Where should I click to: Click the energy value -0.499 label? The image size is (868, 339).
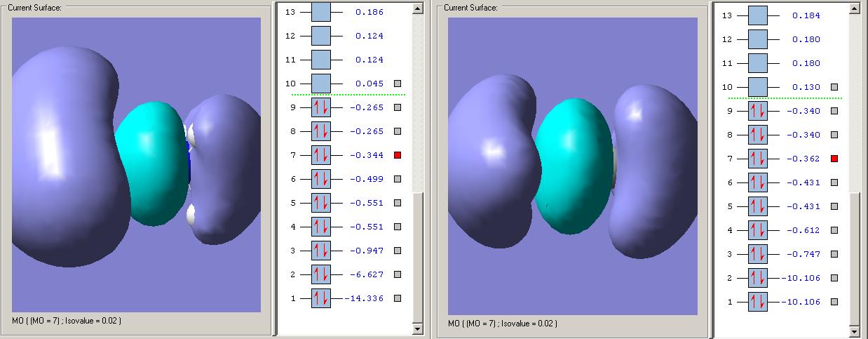click(x=367, y=179)
